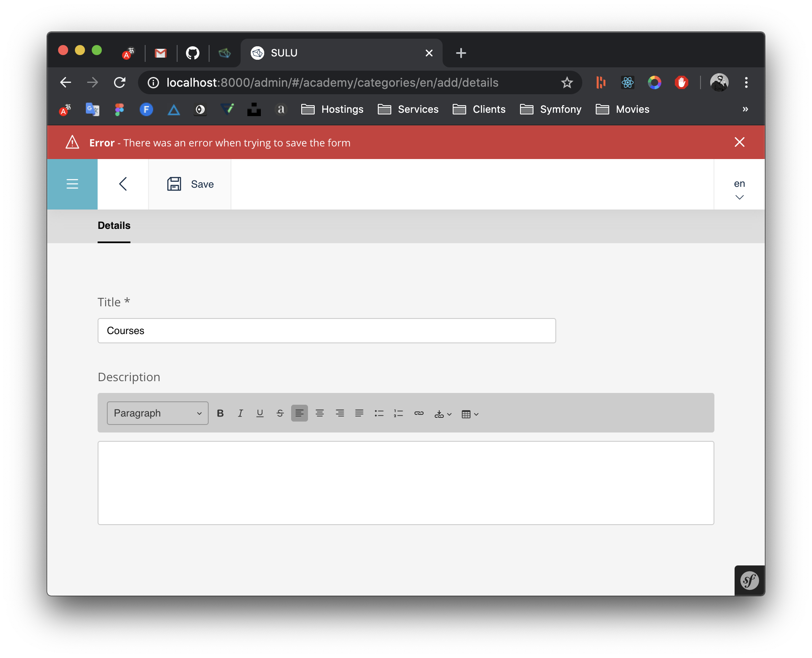Apply underline formatting
Image resolution: width=812 pixels, height=658 pixels.
(x=260, y=413)
